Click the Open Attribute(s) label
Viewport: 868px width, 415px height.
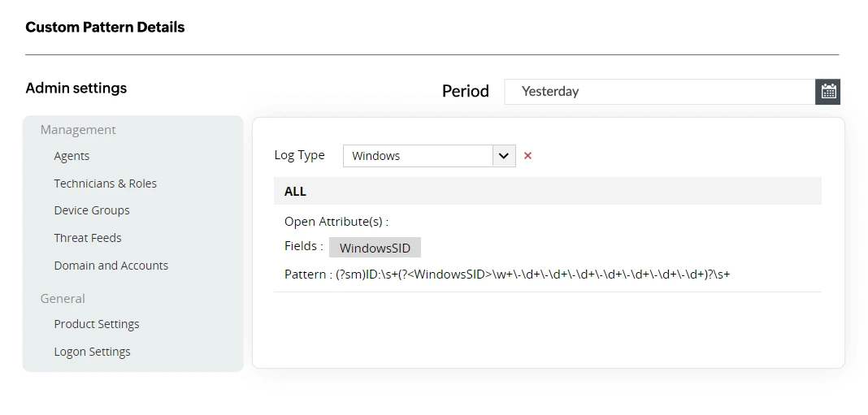click(x=336, y=222)
